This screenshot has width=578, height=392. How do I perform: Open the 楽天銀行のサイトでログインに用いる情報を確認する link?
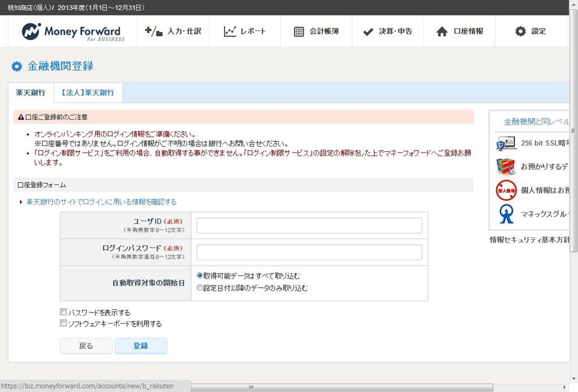click(102, 202)
